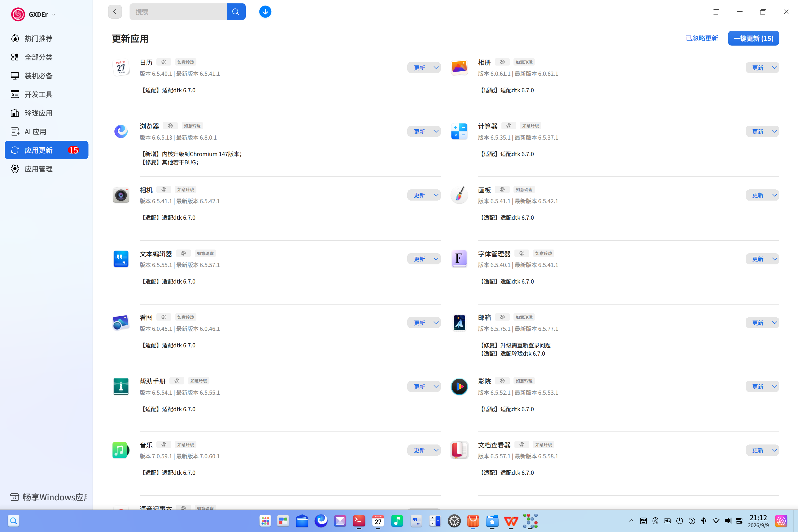Show hidden tray icons with up arrow

631,521
